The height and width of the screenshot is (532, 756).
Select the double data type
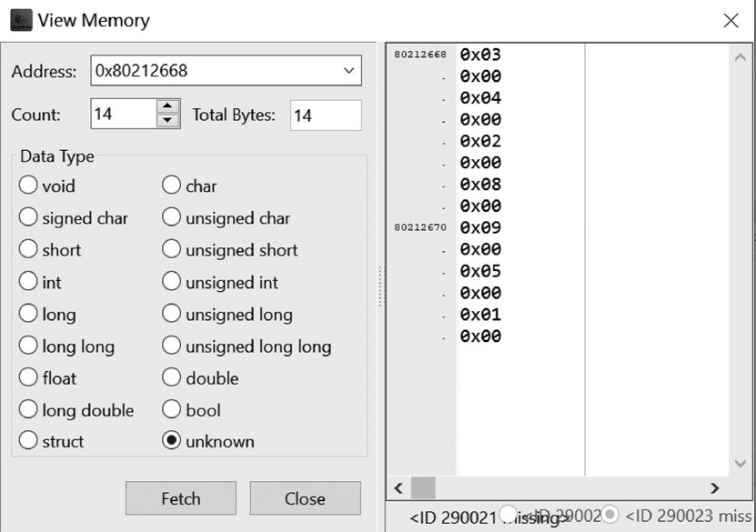pyautogui.click(x=171, y=376)
